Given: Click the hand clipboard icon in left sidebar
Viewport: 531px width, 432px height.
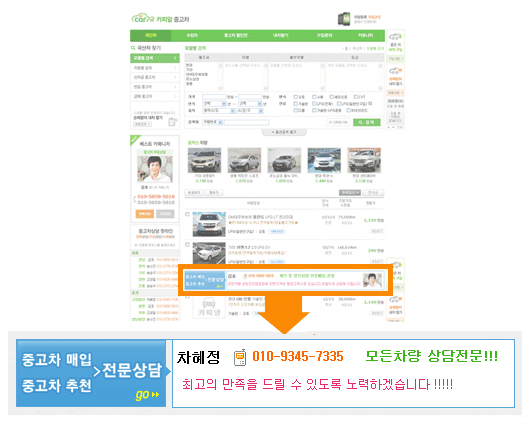Looking at the screenshot, I should (173, 122).
